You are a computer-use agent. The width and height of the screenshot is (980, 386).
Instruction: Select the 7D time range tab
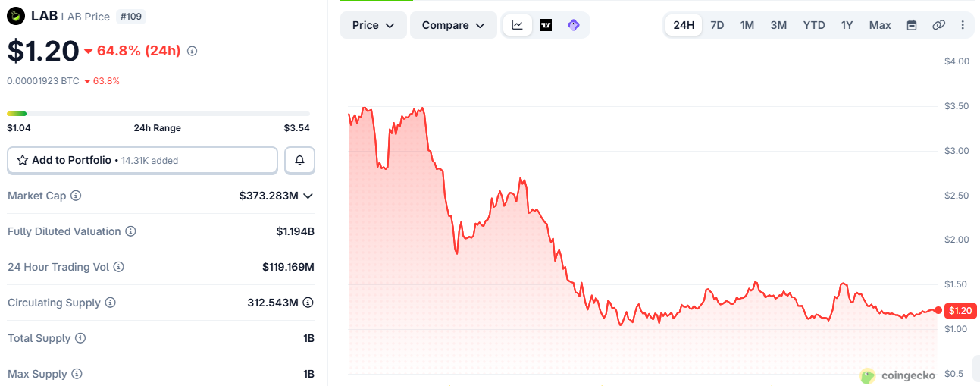point(717,25)
